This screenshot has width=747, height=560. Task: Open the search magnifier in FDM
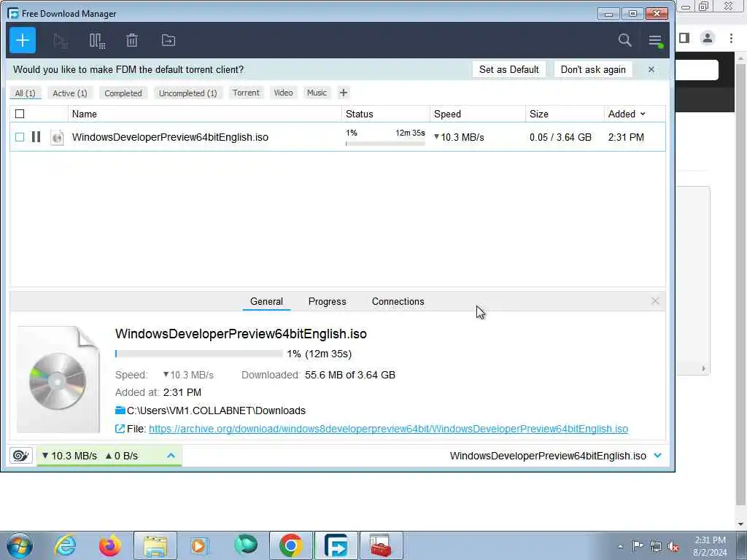pyautogui.click(x=624, y=40)
